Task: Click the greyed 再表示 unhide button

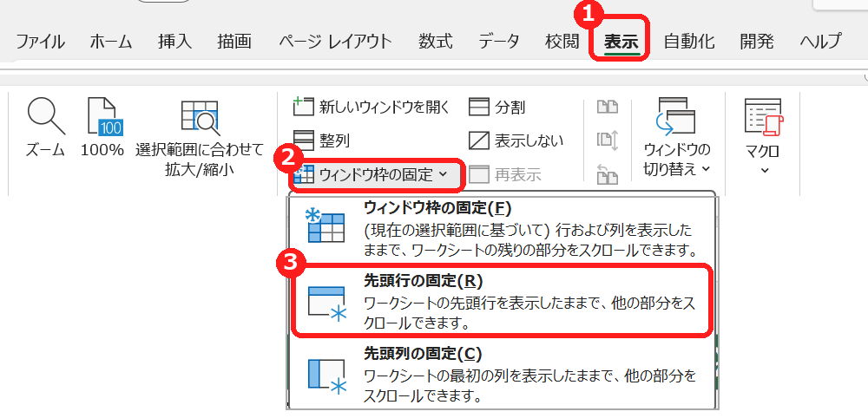Action: pyautogui.click(x=505, y=175)
